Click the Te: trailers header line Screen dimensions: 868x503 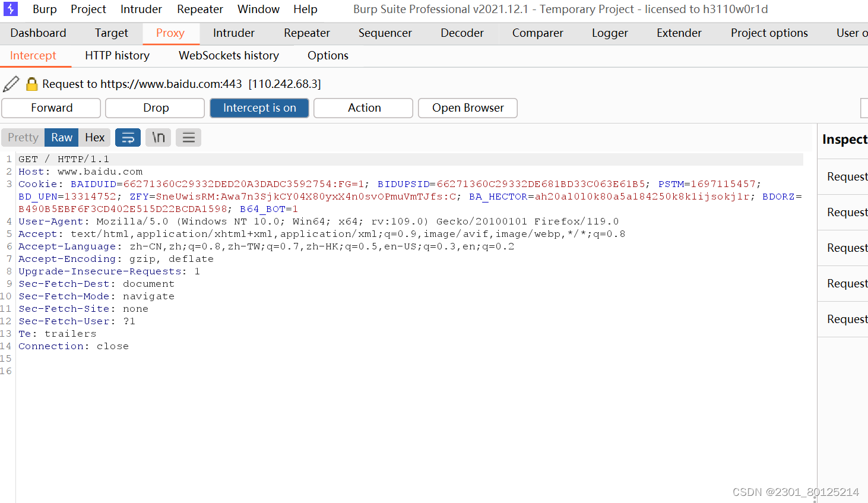57,334
